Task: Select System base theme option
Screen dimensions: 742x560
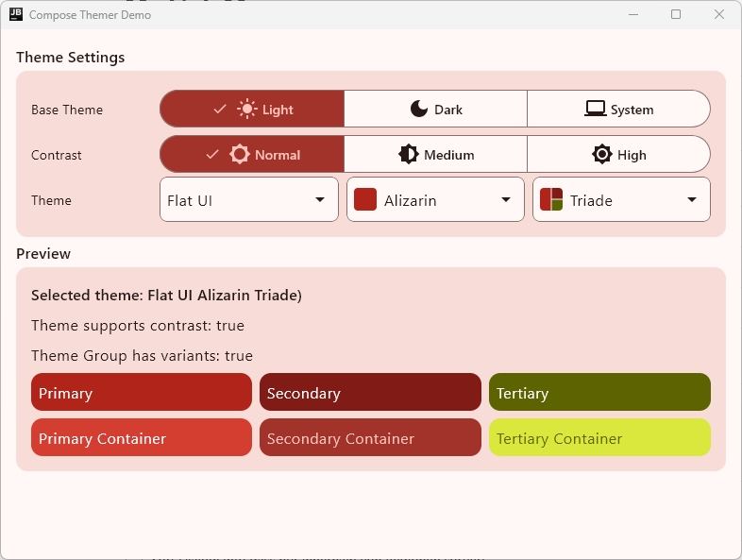Action: tap(618, 109)
